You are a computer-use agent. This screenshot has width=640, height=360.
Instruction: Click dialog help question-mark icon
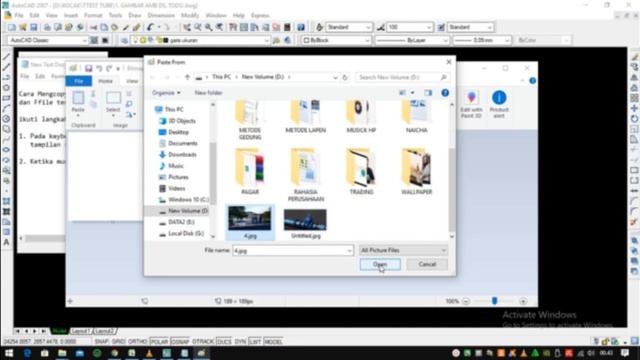[445, 93]
